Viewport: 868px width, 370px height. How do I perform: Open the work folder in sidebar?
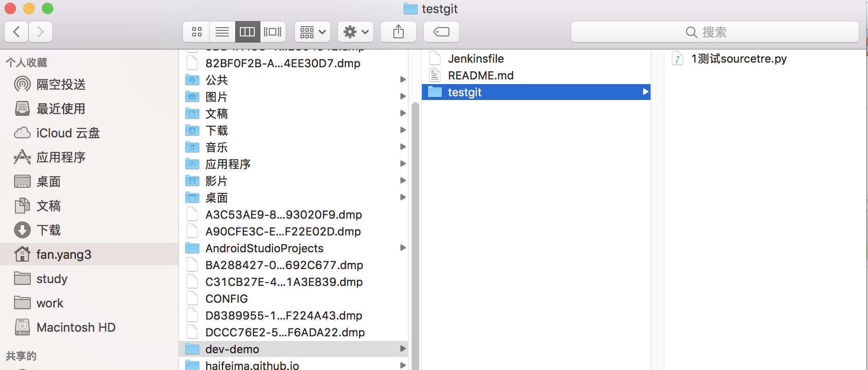89,303
